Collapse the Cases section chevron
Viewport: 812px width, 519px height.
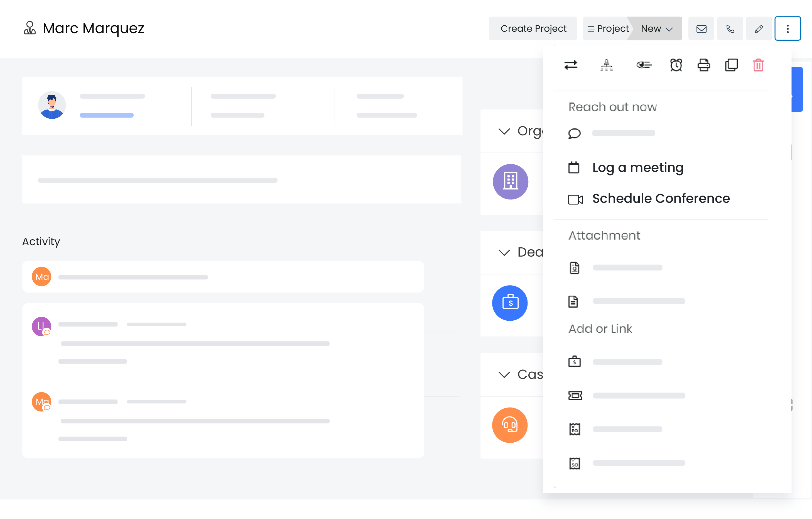(x=504, y=375)
